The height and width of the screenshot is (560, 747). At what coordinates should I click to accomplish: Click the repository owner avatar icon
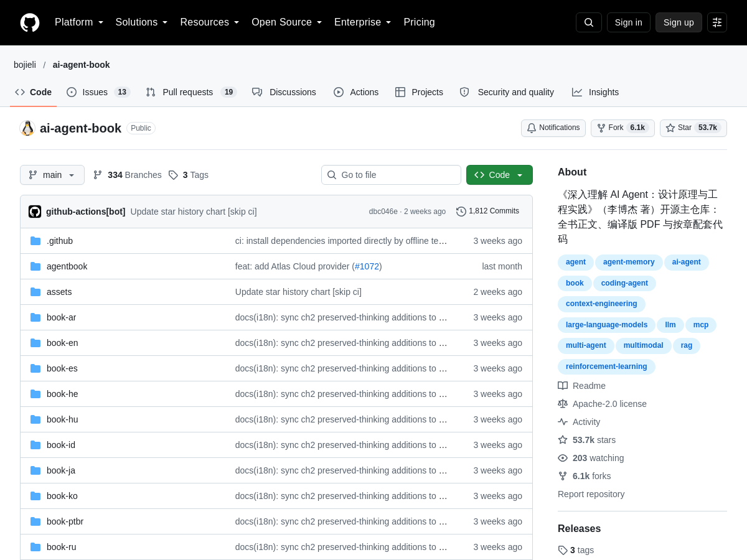tap(27, 128)
